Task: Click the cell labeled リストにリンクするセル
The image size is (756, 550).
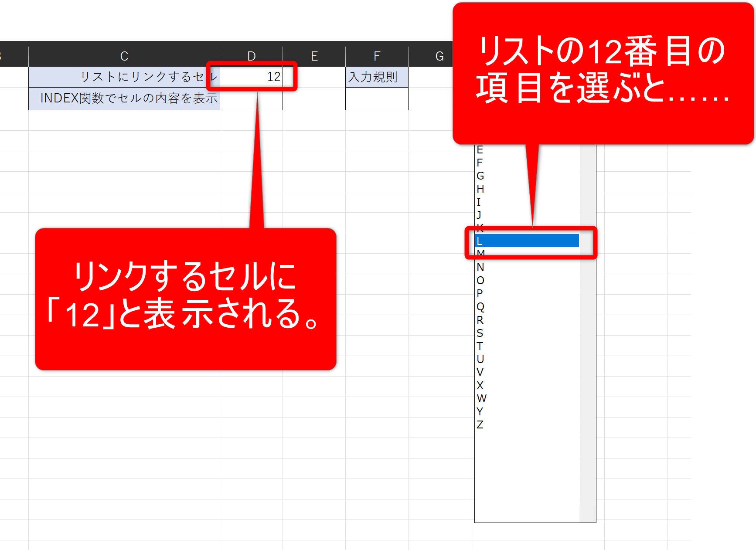Action: click(124, 77)
